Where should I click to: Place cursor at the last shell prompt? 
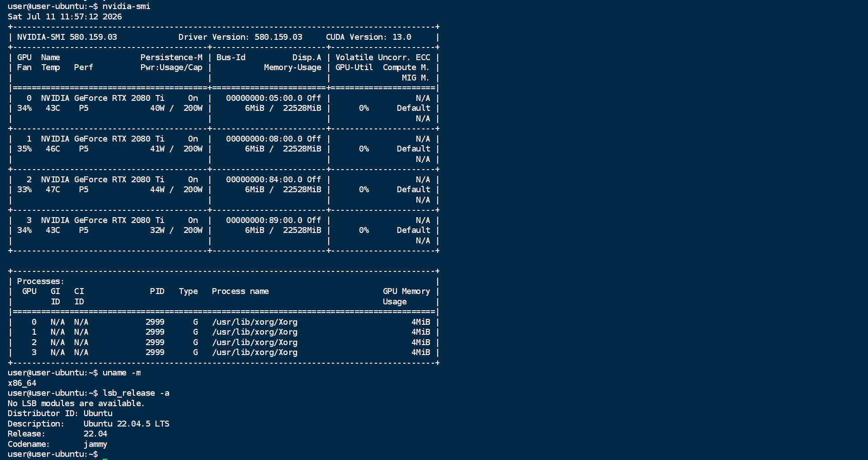click(x=105, y=455)
